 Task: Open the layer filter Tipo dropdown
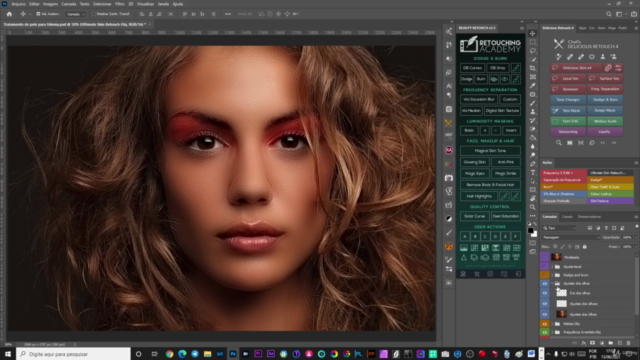click(x=559, y=228)
